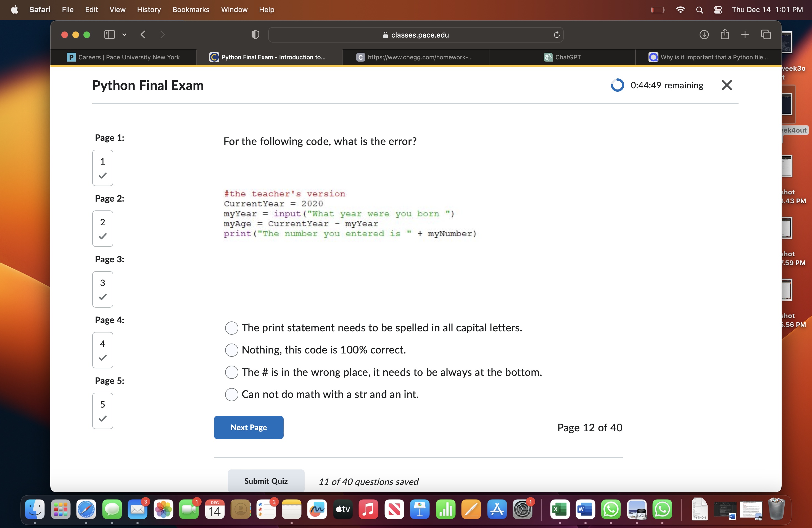
Task: Reload the page using the refresh icon
Action: point(557,35)
